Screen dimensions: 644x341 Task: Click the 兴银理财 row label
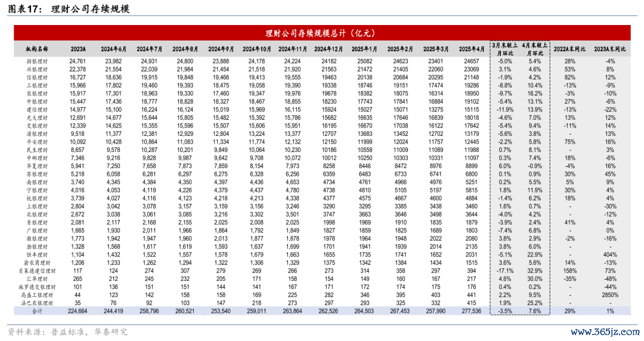tap(37, 69)
